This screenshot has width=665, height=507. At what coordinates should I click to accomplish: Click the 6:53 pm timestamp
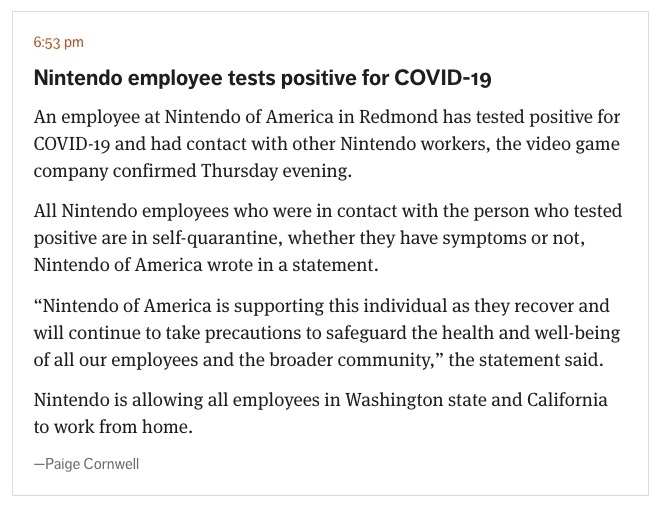click(59, 42)
